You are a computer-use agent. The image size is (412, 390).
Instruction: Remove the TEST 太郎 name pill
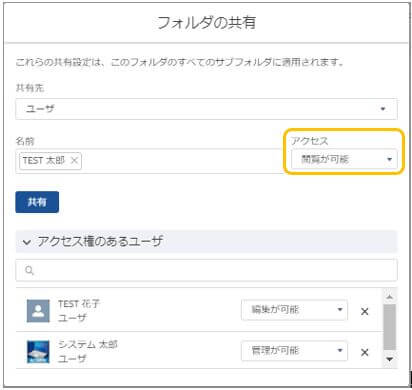(74, 161)
